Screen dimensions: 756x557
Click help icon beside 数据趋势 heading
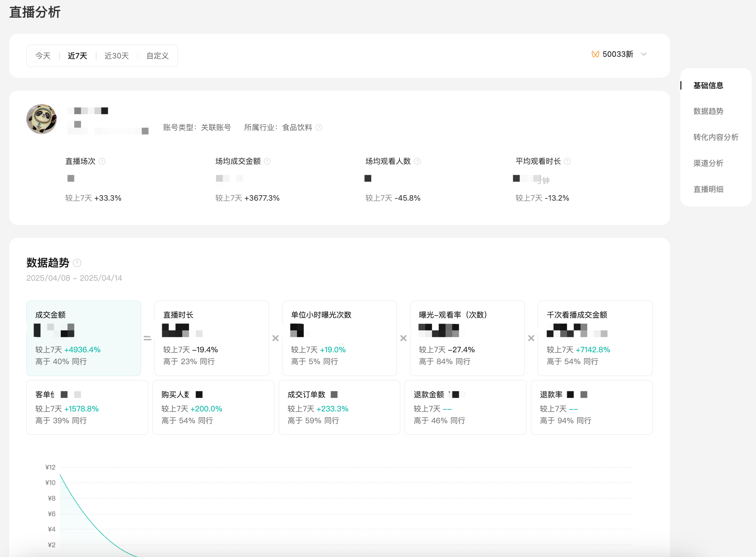click(77, 263)
